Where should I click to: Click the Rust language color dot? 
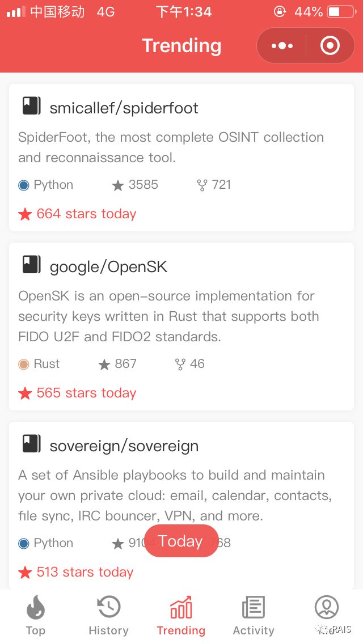(x=24, y=364)
